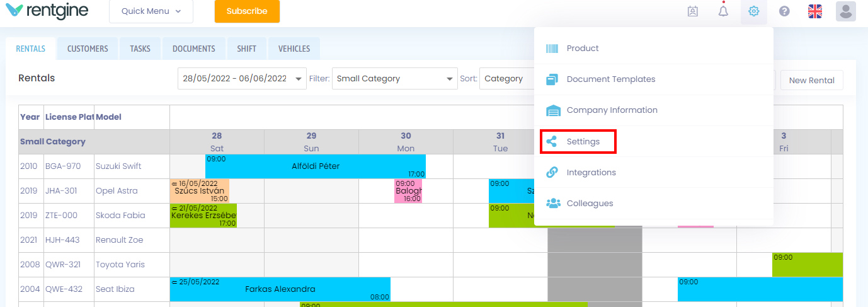Expand the Quick Menu dropdown

pyautogui.click(x=151, y=11)
